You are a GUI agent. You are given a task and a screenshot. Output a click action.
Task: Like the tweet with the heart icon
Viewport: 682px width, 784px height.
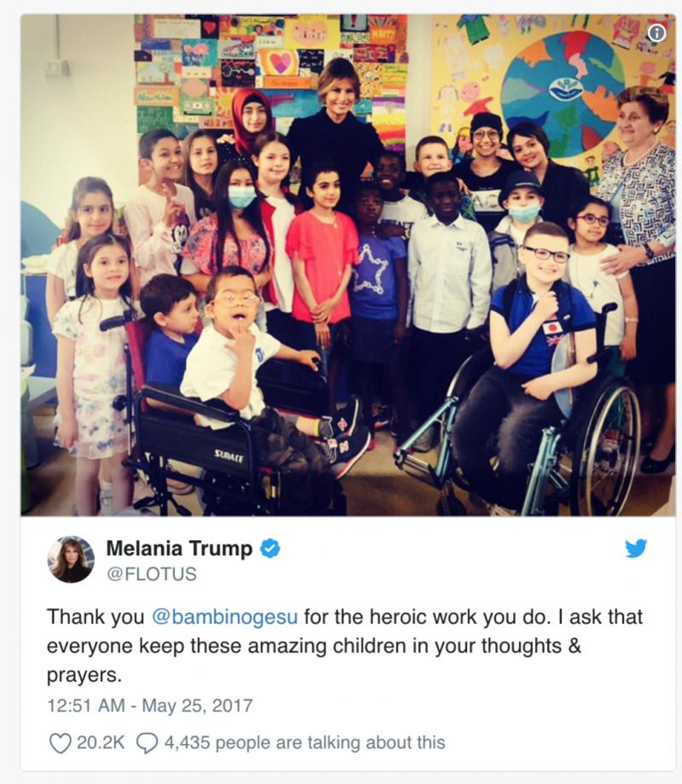(x=60, y=743)
